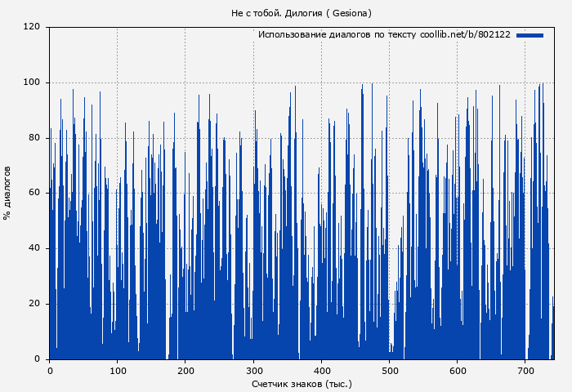Click the blue legend color bar

click(530, 35)
